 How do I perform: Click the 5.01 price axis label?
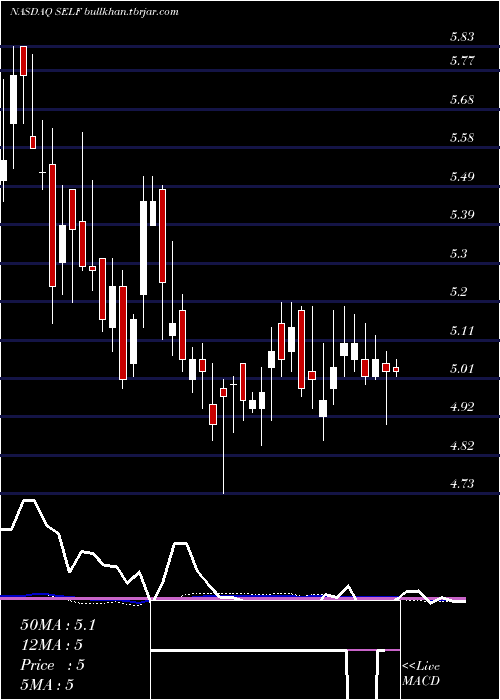click(462, 369)
